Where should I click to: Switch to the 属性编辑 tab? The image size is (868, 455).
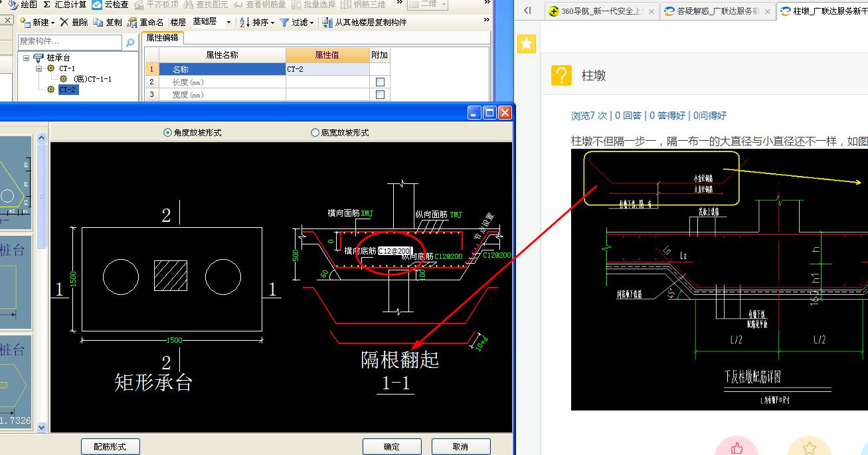tap(162, 38)
